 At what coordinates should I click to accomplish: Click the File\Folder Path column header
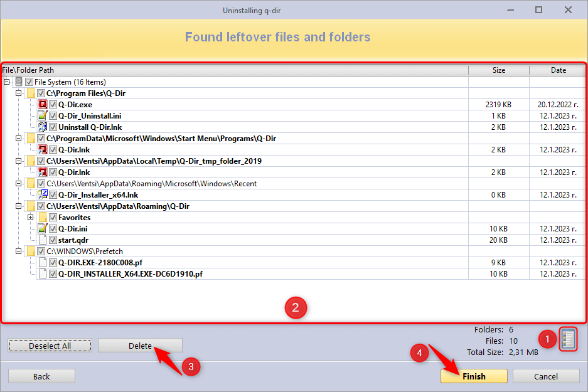(235, 70)
